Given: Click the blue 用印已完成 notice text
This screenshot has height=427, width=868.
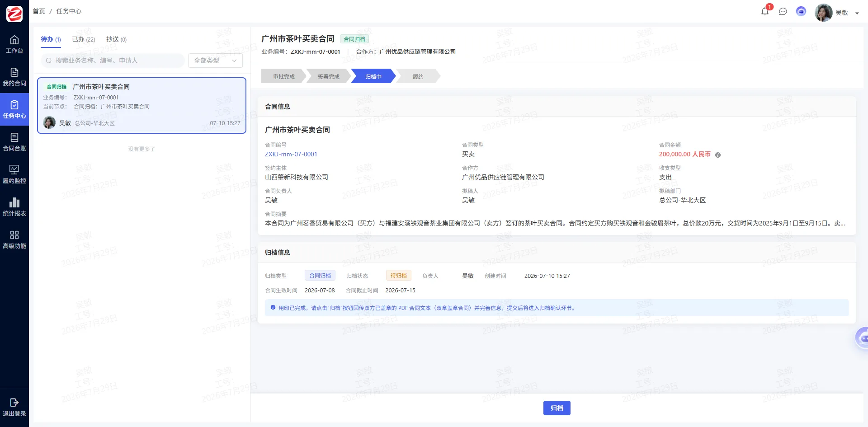Looking at the screenshot, I should coord(427,308).
